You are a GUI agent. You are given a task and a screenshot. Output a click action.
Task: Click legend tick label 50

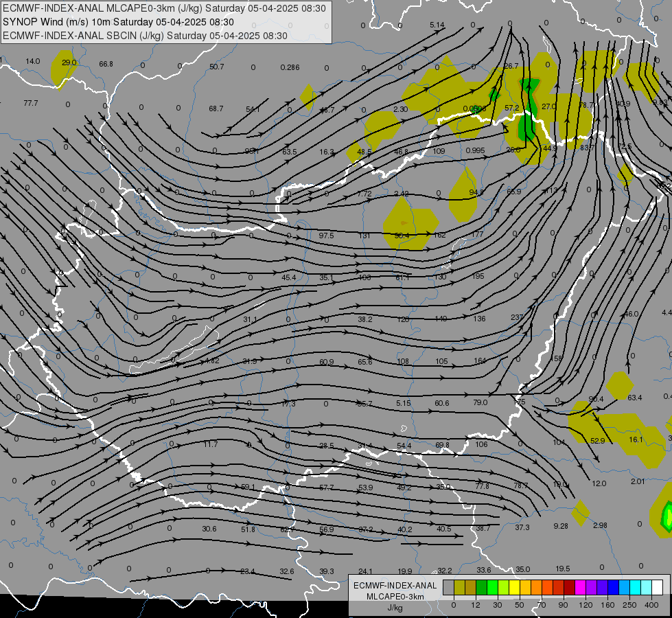[519, 605]
